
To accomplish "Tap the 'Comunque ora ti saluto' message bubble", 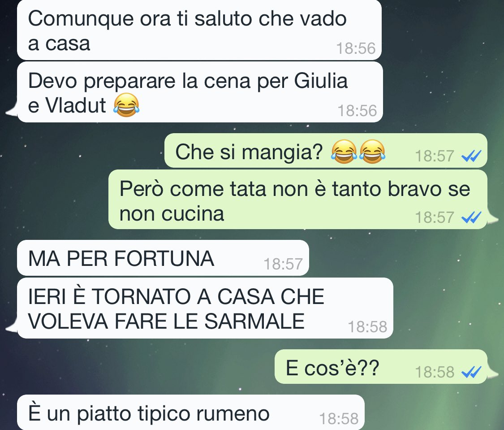I will coord(199,30).
